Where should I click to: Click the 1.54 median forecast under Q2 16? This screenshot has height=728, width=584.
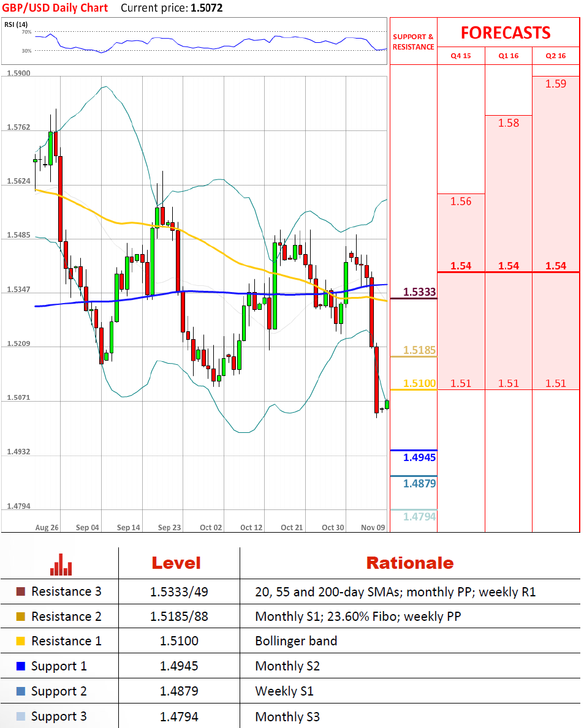pyautogui.click(x=556, y=266)
